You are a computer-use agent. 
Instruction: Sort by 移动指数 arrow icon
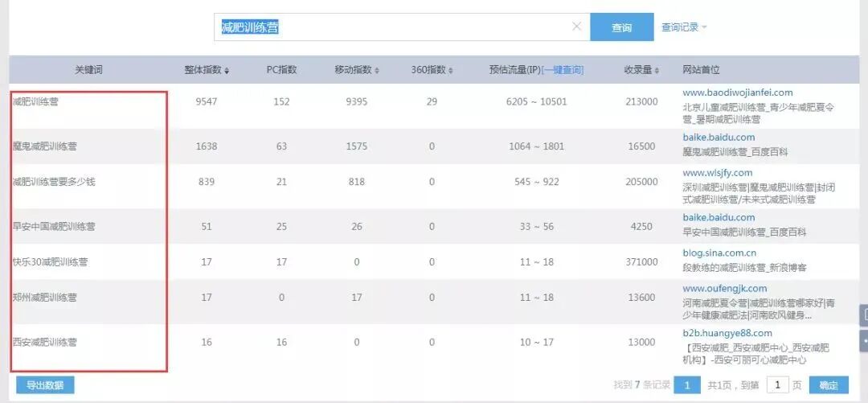click(x=377, y=71)
